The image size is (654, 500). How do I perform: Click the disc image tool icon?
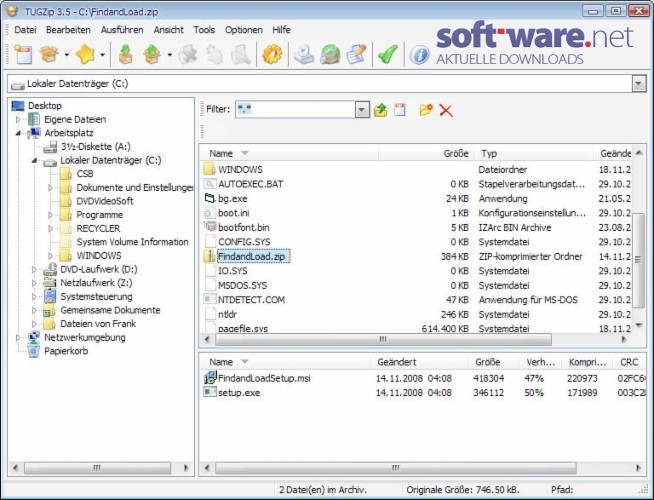[304, 54]
